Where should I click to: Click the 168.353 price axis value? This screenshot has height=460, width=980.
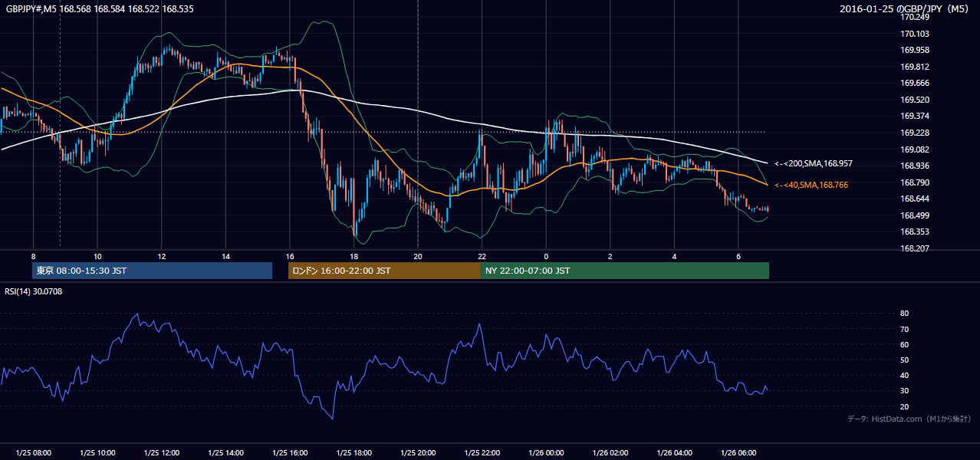click(x=914, y=232)
